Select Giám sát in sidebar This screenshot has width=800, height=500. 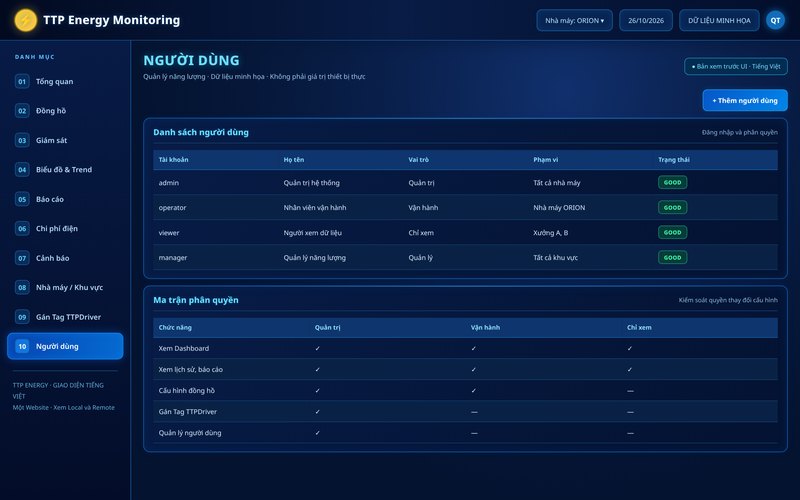[65, 140]
